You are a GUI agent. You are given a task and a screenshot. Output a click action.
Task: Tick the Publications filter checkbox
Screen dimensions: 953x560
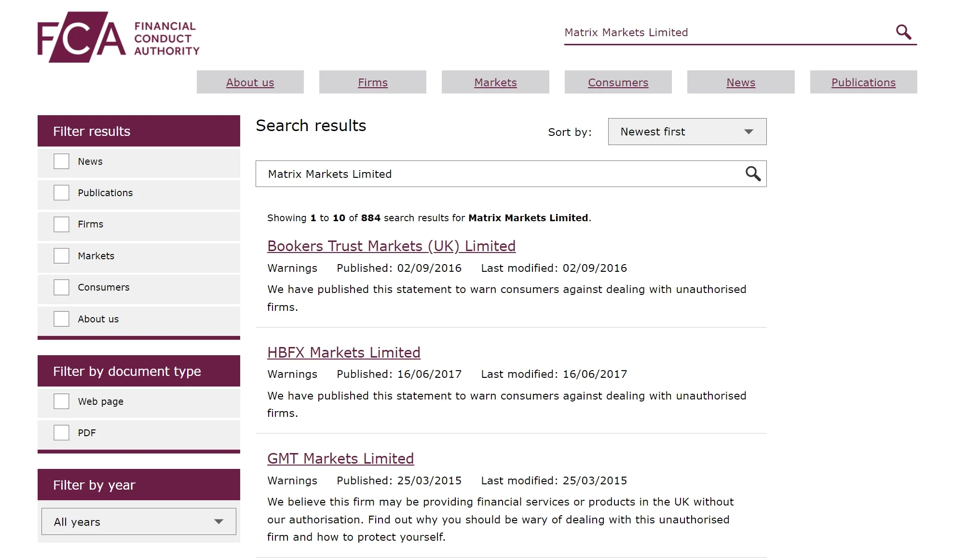point(61,193)
